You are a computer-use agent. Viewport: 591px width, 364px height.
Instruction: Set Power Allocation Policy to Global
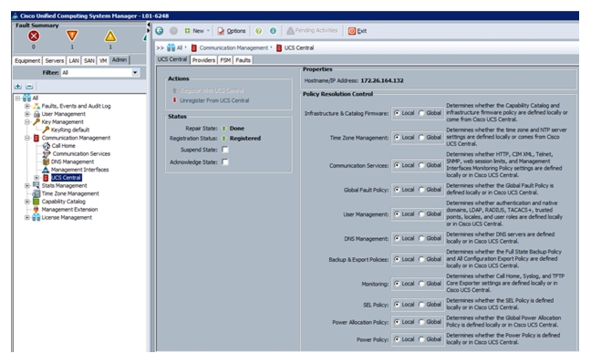pyautogui.click(x=421, y=322)
